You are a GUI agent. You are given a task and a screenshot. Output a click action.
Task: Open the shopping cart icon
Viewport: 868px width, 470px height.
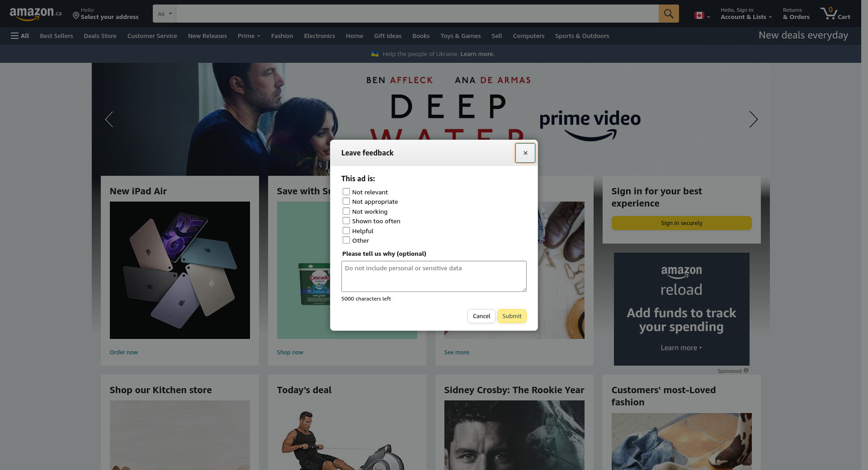pos(835,14)
